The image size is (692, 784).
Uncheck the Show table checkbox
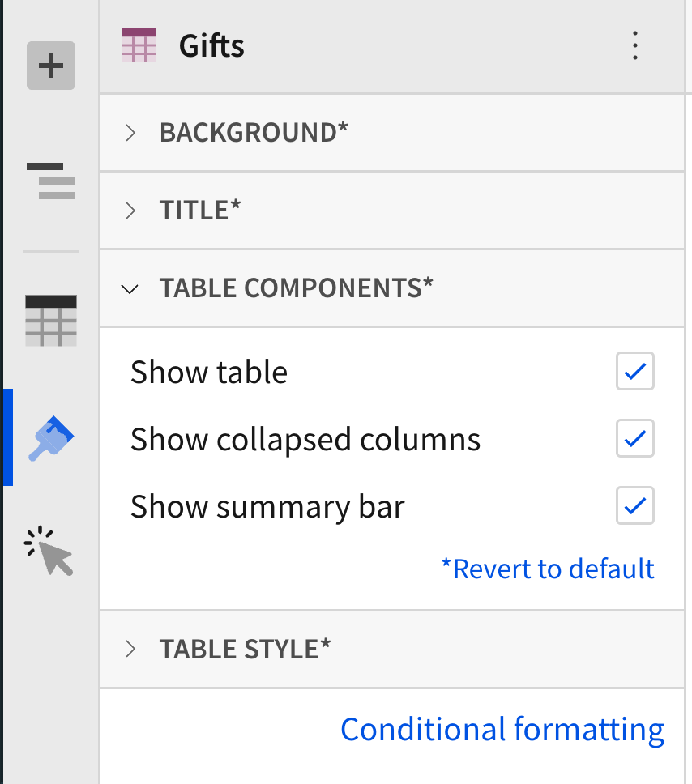tap(635, 371)
